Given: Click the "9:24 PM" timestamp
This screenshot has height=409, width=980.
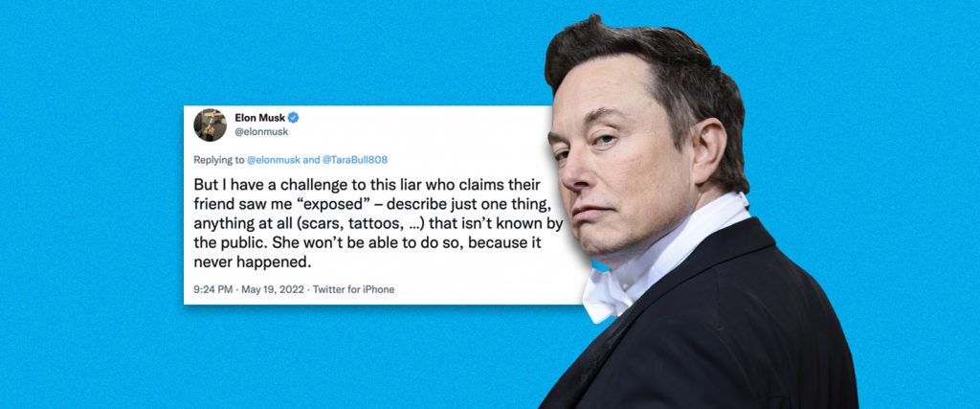Looking at the screenshot, I should 212,289.
